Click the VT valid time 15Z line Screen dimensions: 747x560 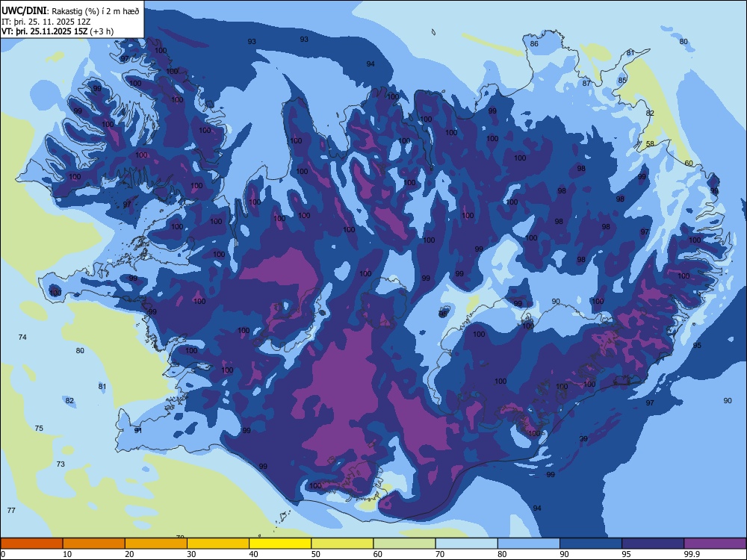58,31
